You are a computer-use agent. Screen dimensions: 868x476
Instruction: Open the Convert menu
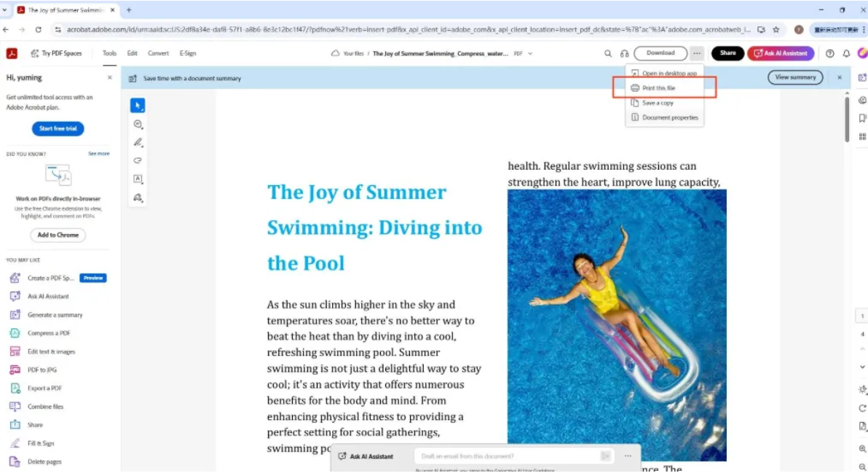pos(158,53)
